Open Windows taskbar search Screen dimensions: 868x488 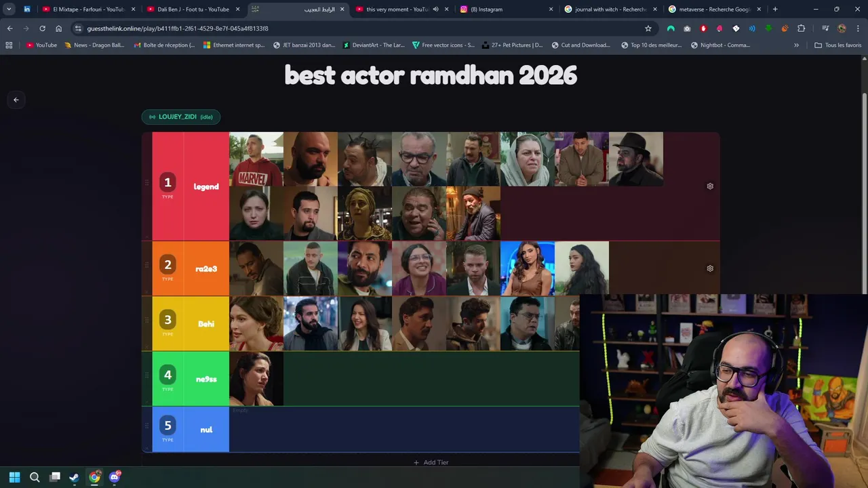[x=35, y=477]
